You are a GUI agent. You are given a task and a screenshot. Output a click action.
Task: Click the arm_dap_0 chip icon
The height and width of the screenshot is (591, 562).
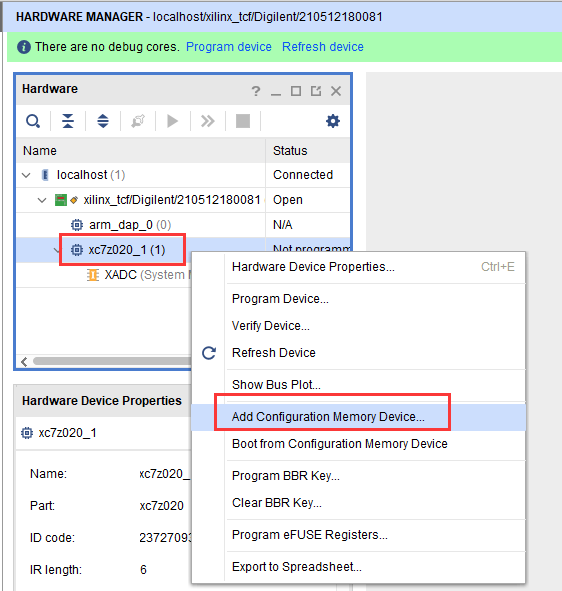pyautogui.click(x=77, y=225)
